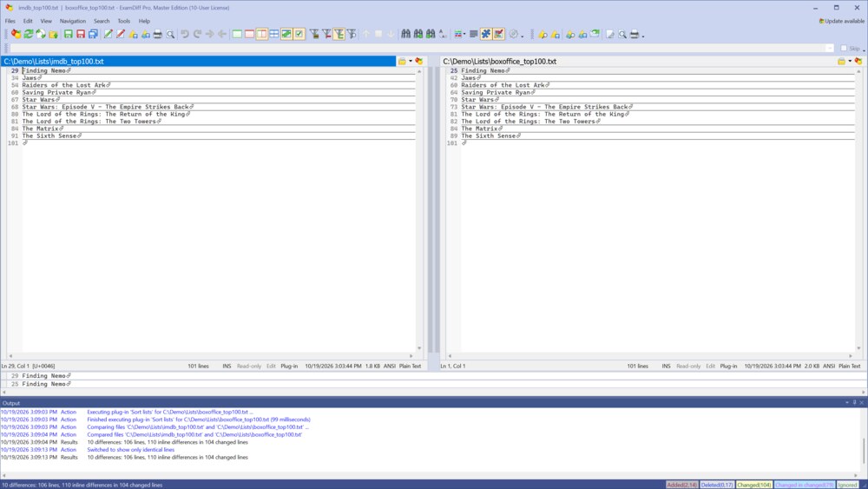The width and height of the screenshot is (868, 489).
Task: Open the Navigation menu
Action: [x=73, y=21]
